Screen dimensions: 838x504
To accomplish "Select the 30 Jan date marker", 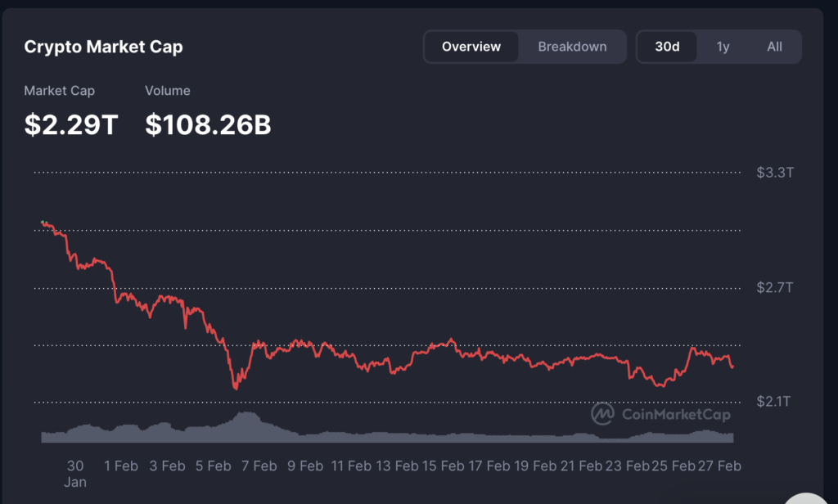I will click(75, 473).
